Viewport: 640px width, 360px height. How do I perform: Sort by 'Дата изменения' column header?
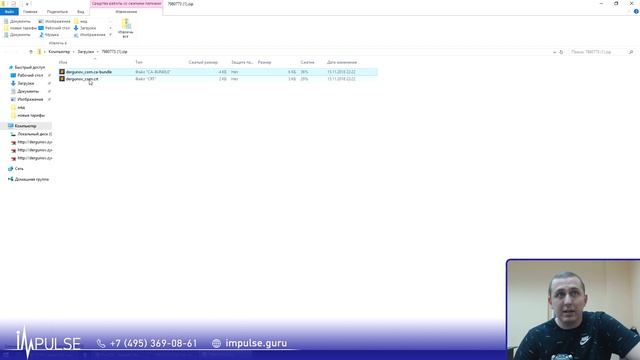[x=342, y=62]
